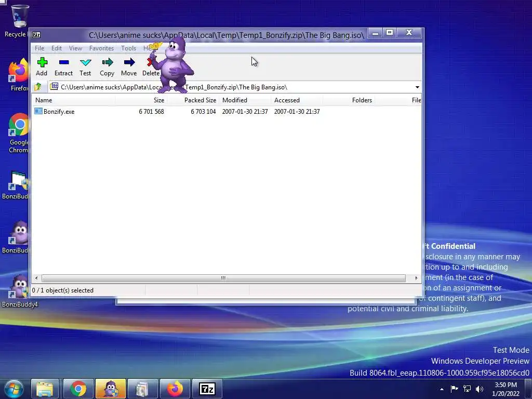The width and height of the screenshot is (532, 399).
Task: Click inside the address path field
Action: click(234, 87)
